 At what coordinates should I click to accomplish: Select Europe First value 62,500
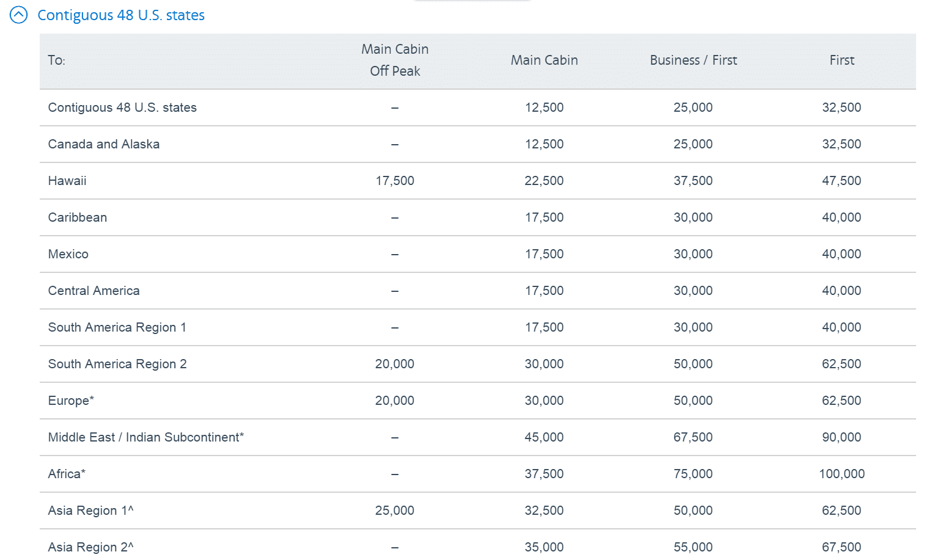842,401
